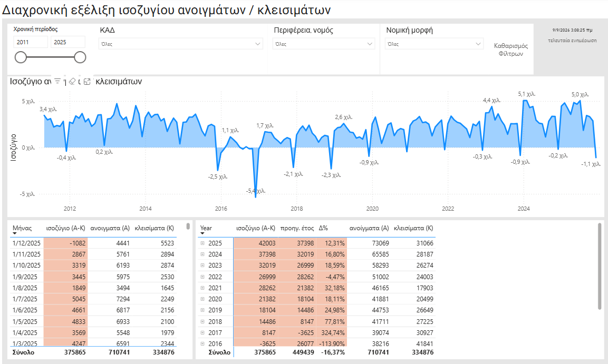Viewport: 608px width, 364px height.
Task: Select the 1/5/2025 month row
Action: (x=93, y=321)
